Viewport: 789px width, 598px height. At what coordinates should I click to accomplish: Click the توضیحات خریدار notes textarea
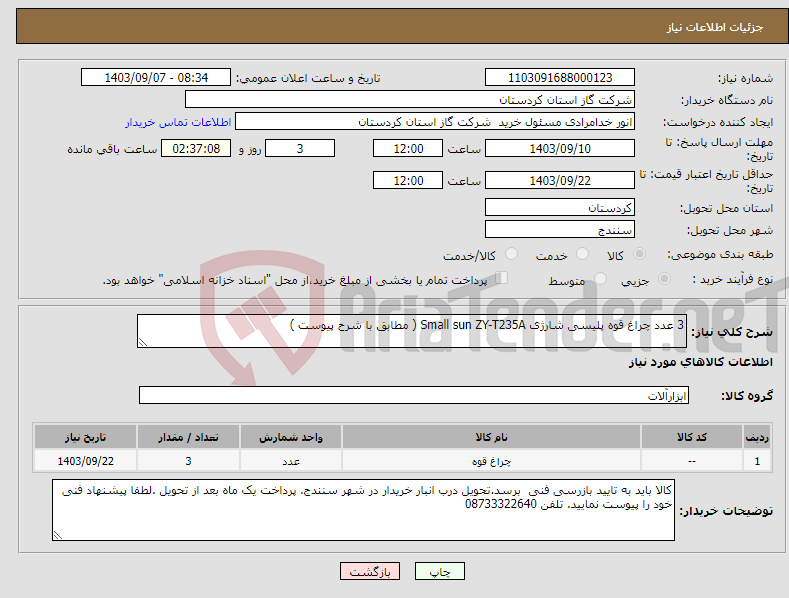tap(363, 510)
